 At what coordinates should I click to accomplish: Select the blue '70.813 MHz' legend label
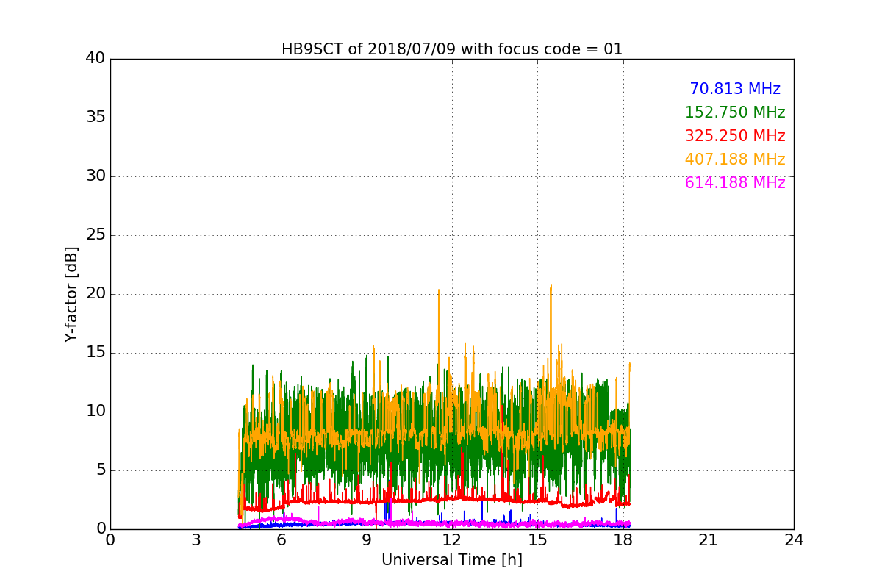[x=735, y=89]
